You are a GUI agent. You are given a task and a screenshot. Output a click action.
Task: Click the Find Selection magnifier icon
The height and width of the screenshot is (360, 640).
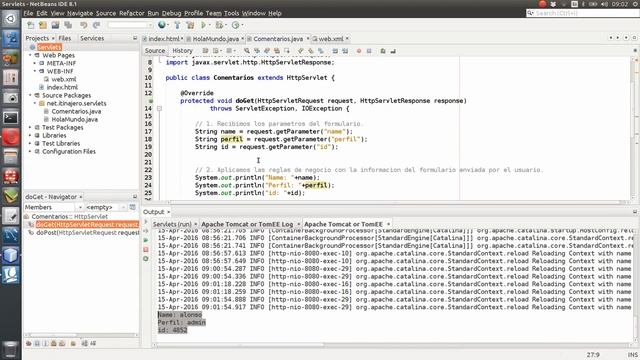[x=247, y=51]
